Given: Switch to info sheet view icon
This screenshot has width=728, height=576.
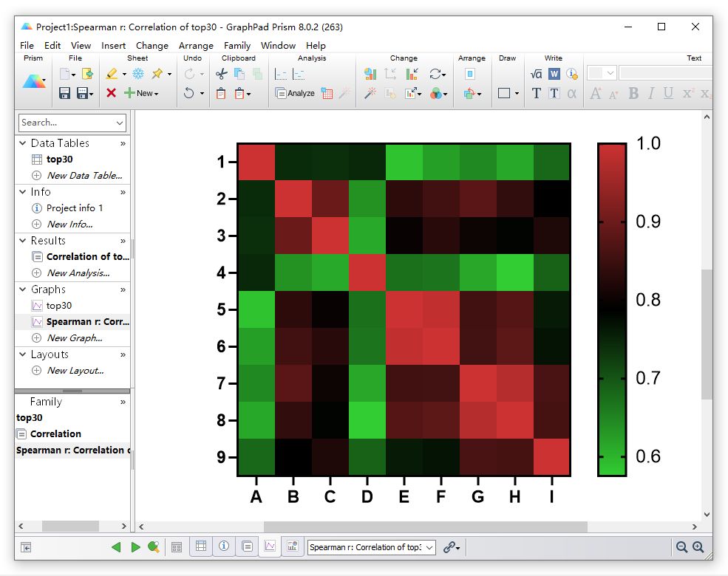Looking at the screenshot, I should (224, 546).
